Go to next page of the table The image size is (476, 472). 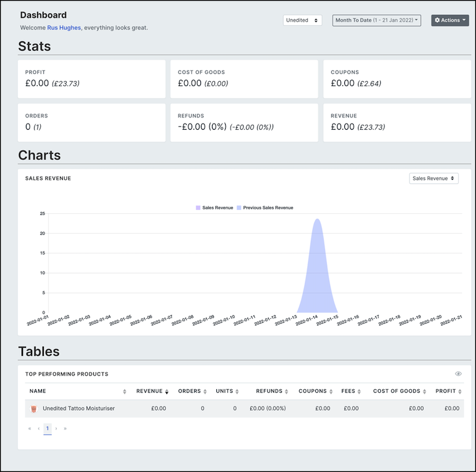point(56,428)
